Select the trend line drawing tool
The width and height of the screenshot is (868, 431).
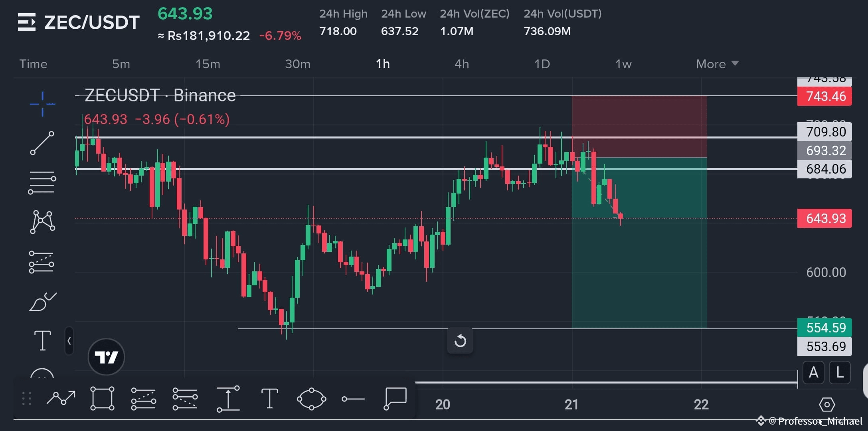point(42,143)
